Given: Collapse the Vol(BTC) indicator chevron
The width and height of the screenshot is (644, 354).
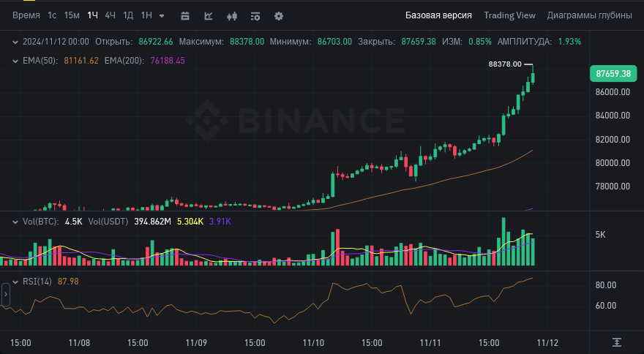Looking at the screenshot, I should [x=15, y=222].
